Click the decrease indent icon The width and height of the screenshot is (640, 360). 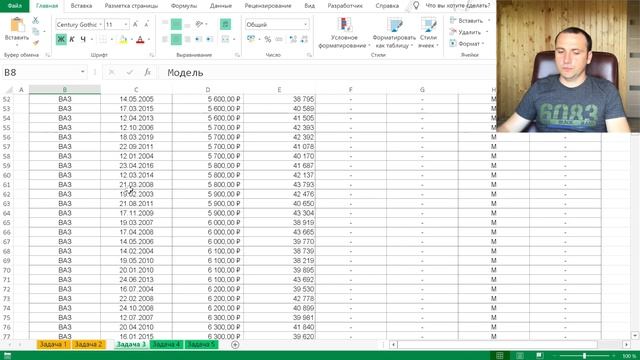tap(198, 39)
